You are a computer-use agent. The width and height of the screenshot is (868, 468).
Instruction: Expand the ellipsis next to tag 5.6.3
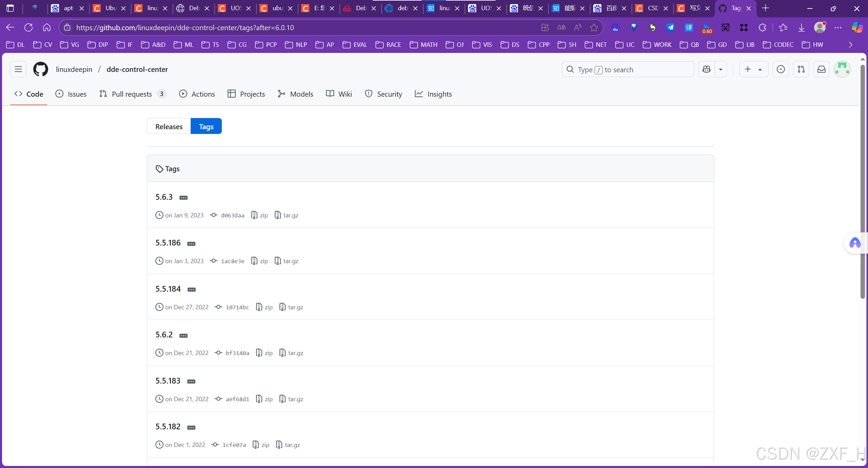(184, 198)
